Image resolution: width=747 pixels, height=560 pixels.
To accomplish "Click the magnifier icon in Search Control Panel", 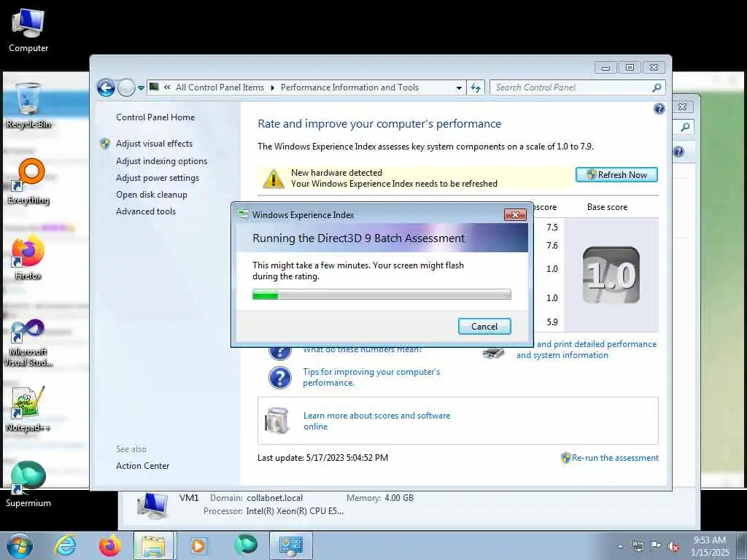I will (x=657, y=87).
